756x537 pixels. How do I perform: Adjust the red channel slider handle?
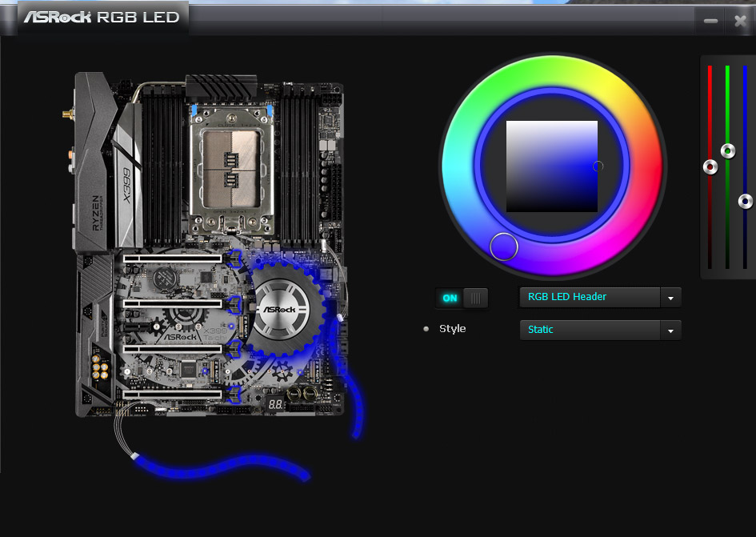pyautogui.click(x=710, y=167)
